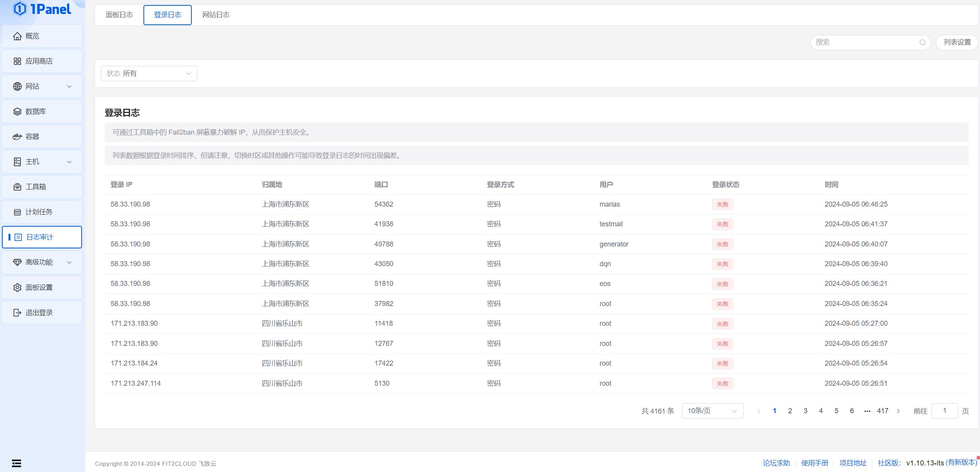The width and height of the screenshot is (980, 472).
Task: Open the 10条/页 page size dropdown
Action: (712, 411)
